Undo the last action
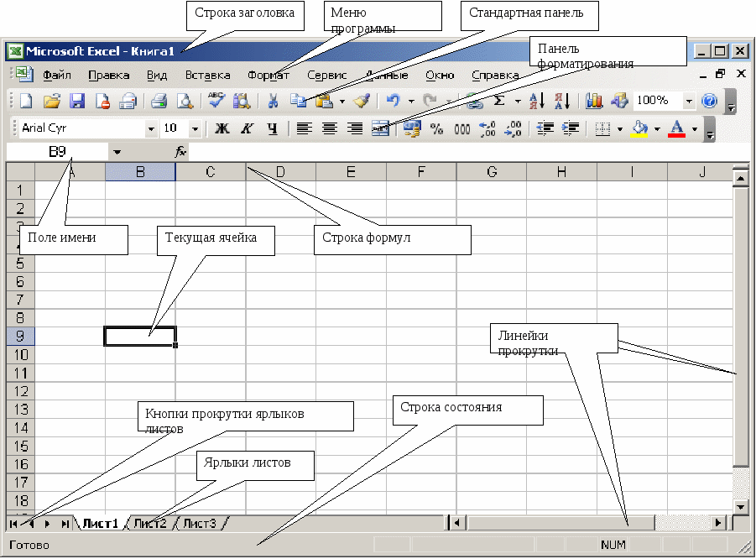The height and width of the screenshot is (559, 756). coord(394,101)
